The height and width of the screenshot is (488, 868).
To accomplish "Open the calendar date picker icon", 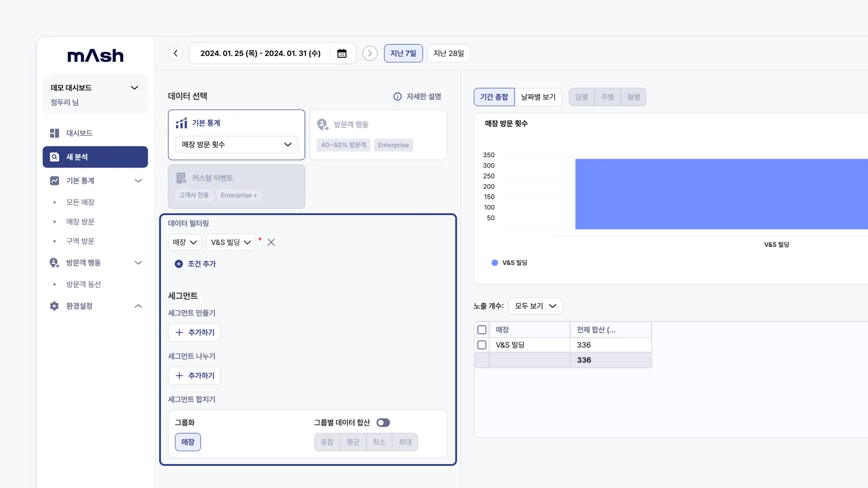I will click(342, 53).
